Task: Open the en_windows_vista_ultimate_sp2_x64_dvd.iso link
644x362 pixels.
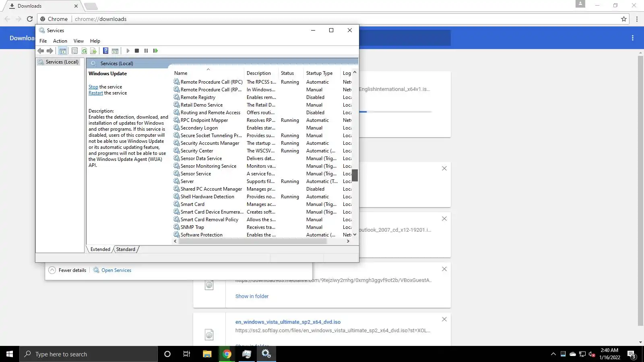Action: tap(288, 322)
